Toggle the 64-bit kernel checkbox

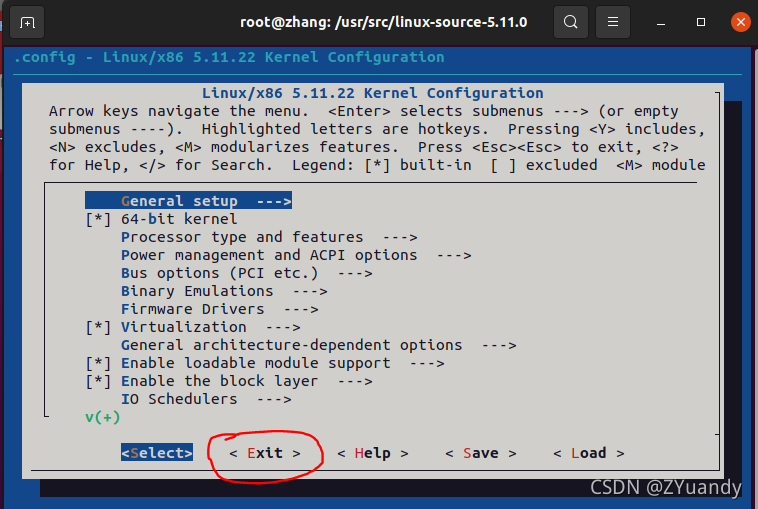tap(98, 219)
